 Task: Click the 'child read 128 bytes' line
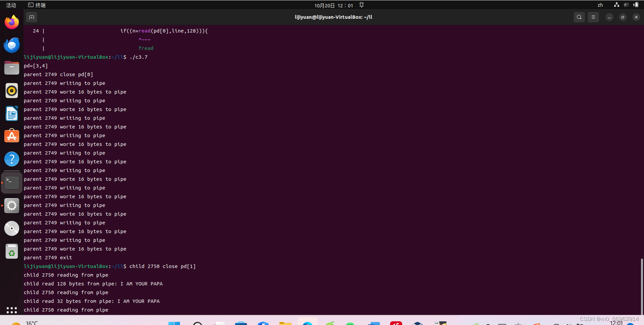[x=93, y=284]
